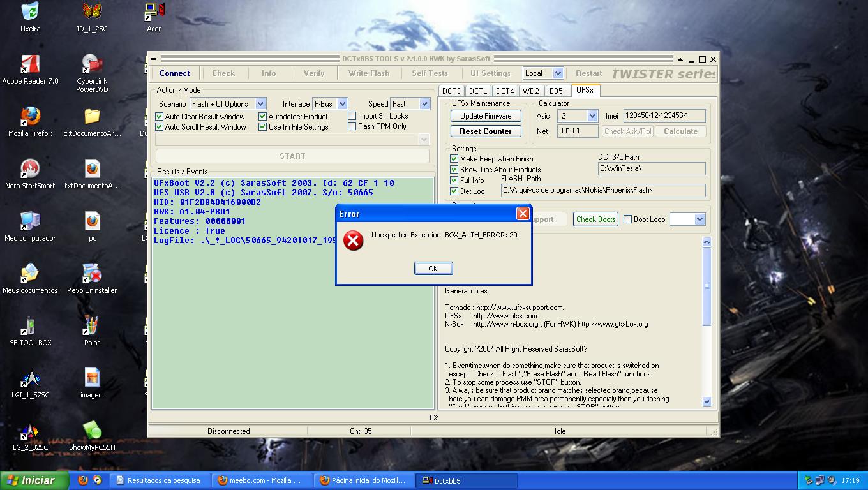868x490 pixels.
Task: Switch to the DCT4 tab
Action: (504, 91)
